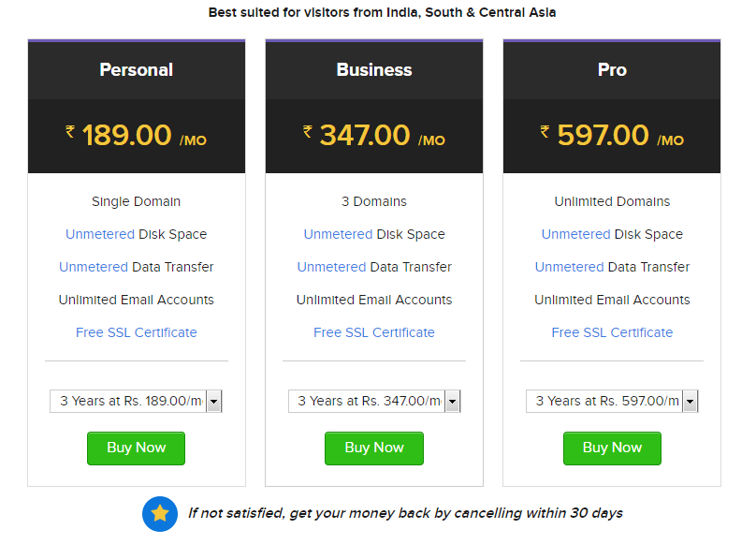Screen dimensions: 756x544
Task: Click the blue star money-back icon
Action: [x=160, y=513]
